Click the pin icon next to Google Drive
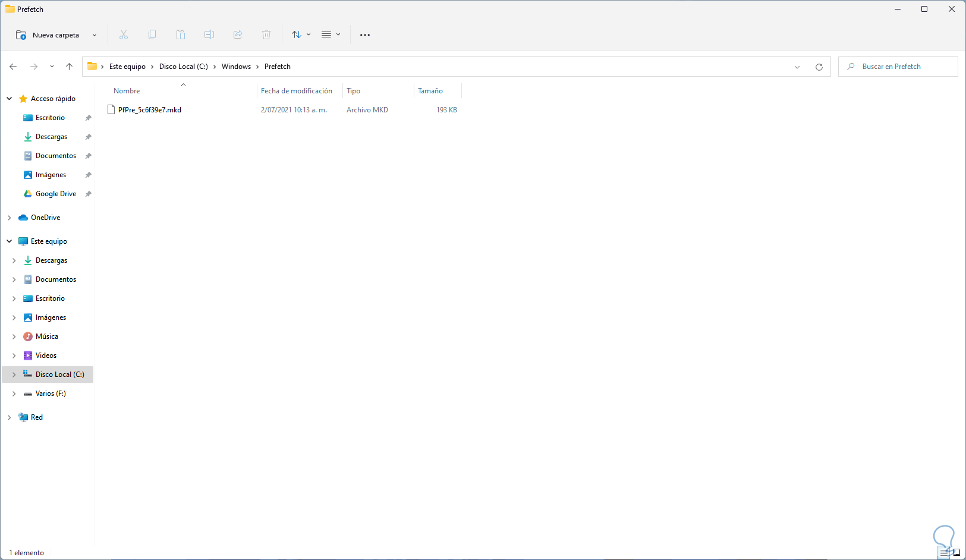The width and height of the screenshot is (966, 560). (x=89, y=194)
